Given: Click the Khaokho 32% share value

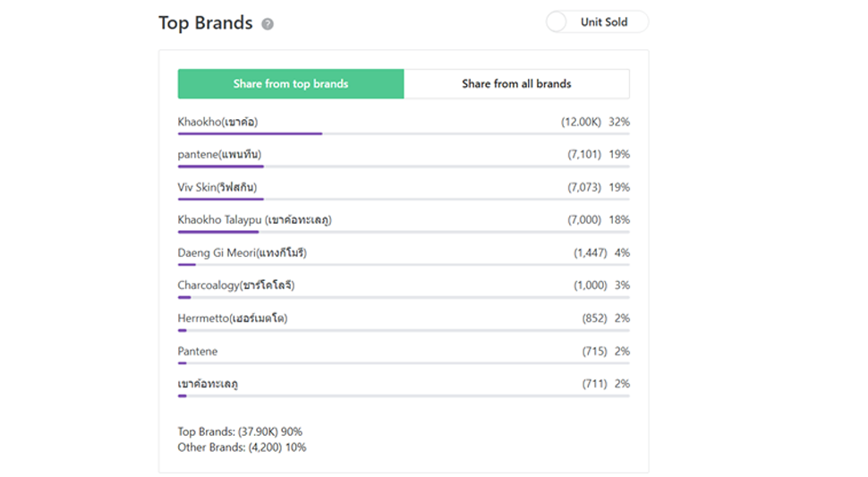Looking at the screenshot, I should [619, 122].
